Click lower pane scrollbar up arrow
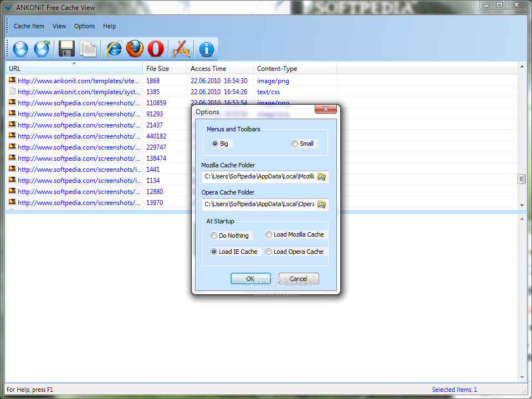 click(522, 219)
